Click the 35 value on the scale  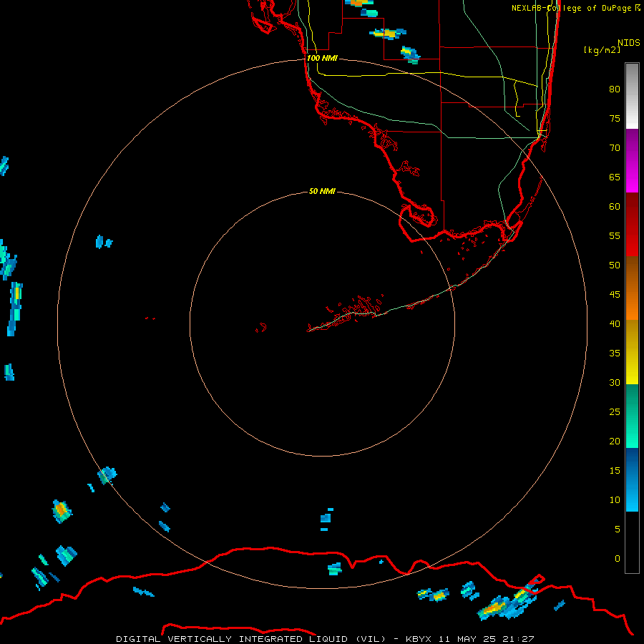click(x=615, y=353)
